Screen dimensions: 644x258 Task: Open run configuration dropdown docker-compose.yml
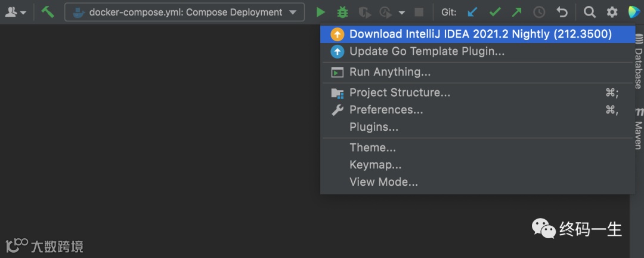pos(184,12)
